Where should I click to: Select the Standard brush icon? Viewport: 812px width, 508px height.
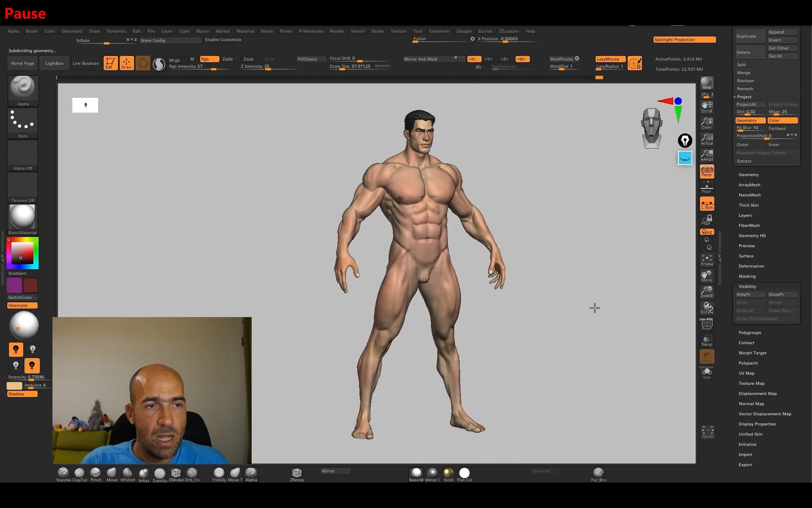click(x=63, y=475)
